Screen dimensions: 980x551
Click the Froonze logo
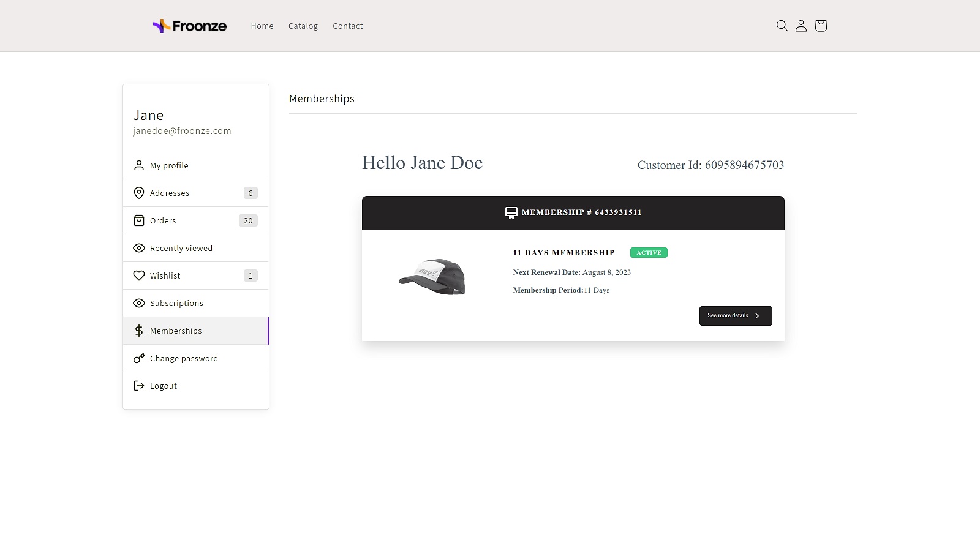pos(190,26)
